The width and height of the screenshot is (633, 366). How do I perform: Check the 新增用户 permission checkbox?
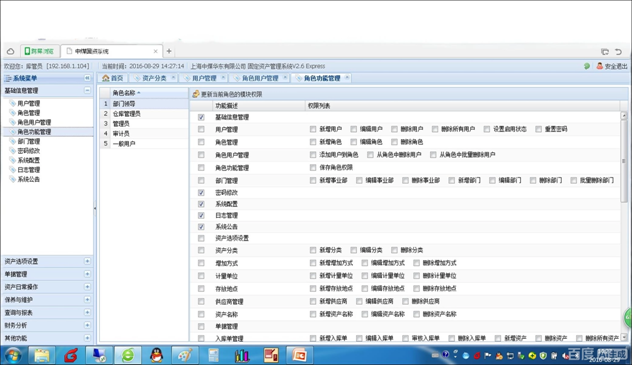pos(313,129)
